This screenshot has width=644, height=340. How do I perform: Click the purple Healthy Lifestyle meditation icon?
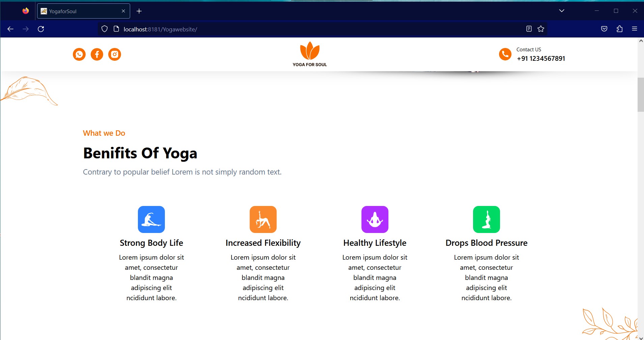(x=375, y=219)
